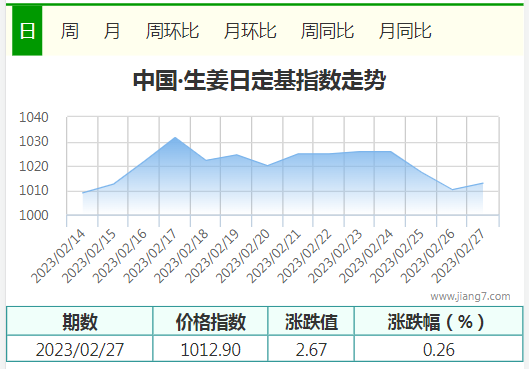The image size is (529, 369).
Task: Open the 周环比 tab
Action: coord(172,31)
